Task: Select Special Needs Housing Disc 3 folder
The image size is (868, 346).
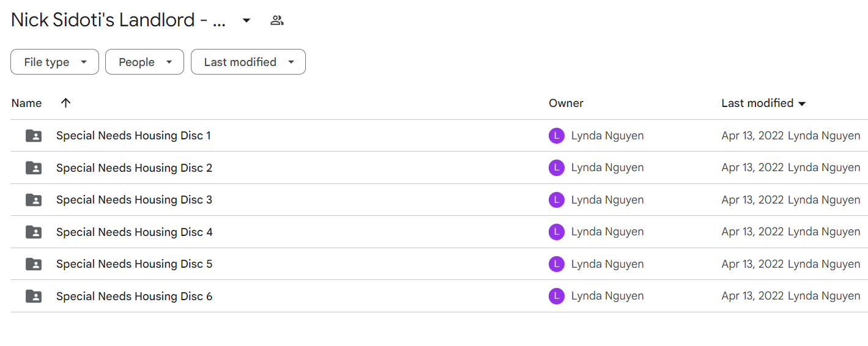Action: tap(439, 200)
